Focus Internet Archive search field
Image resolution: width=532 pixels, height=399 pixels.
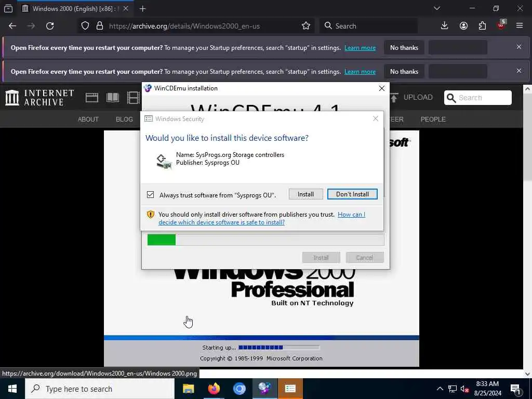(x=478, y=98)
